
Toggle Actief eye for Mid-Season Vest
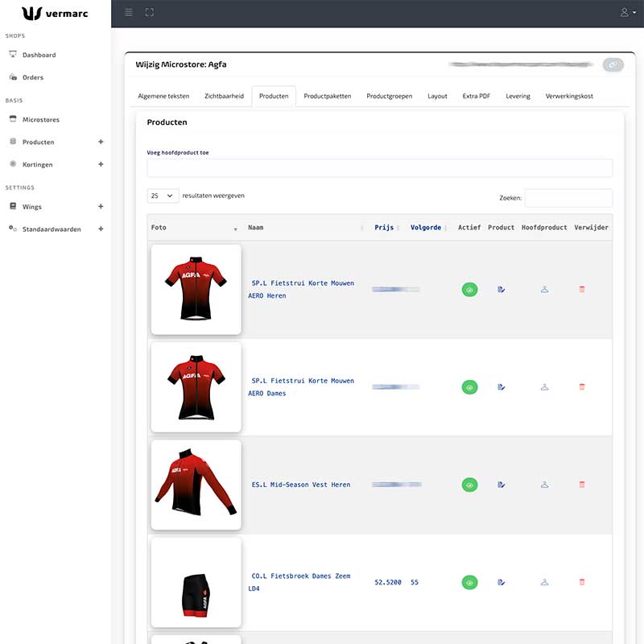pyautogui.click(x=469, y=485)
